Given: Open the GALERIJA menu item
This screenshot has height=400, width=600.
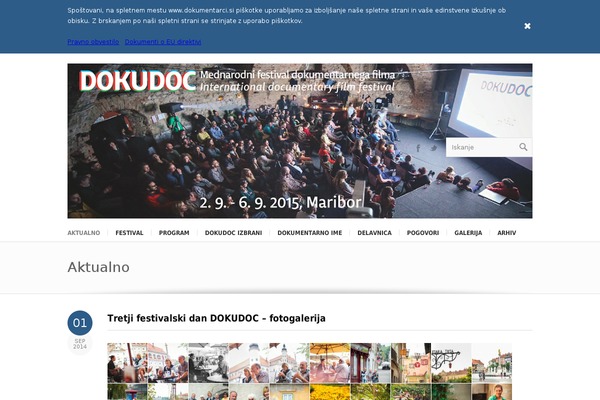Looking at the screenshot, I should (x=468, y=233).
